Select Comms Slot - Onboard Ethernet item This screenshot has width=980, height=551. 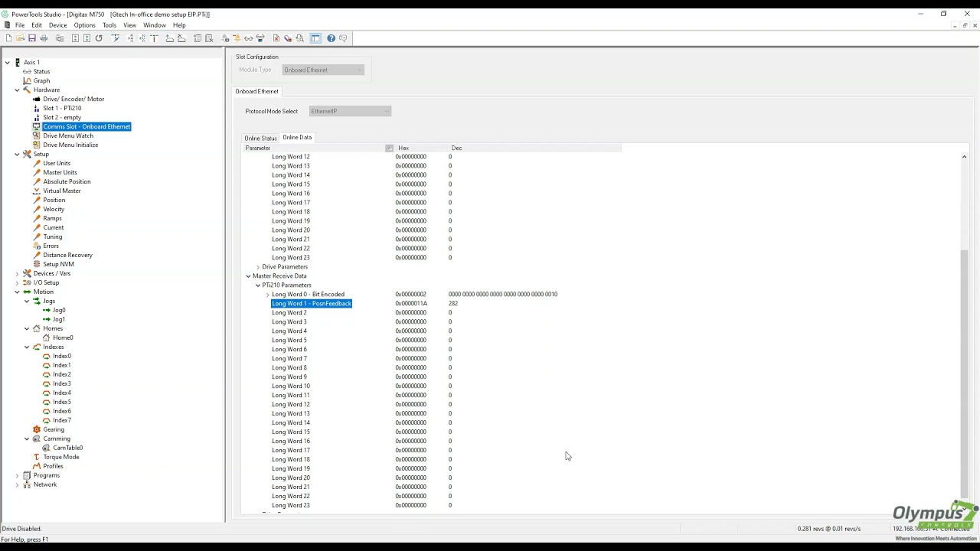click(x=87, y=127)
